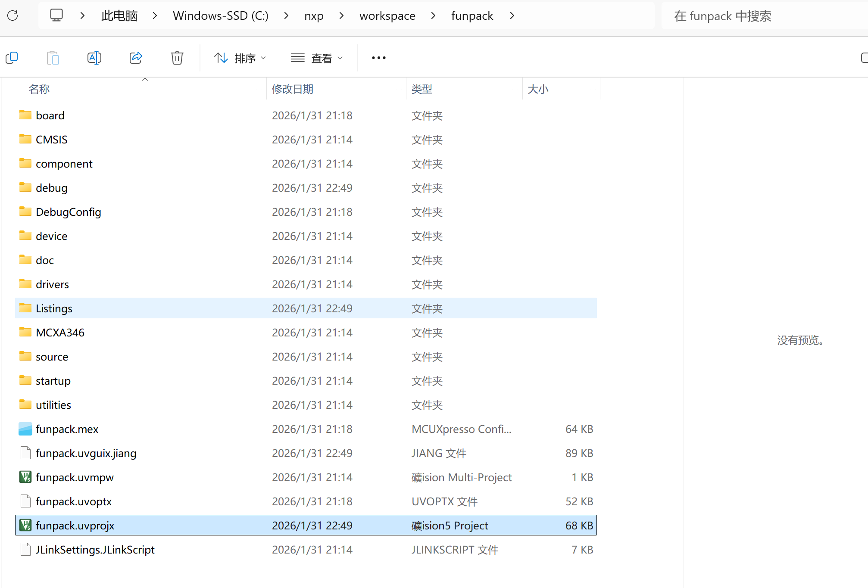Viewport: 868px width, 588px height.
Task: Expand the 查看 view options dropdown
Action: [317, 58]
